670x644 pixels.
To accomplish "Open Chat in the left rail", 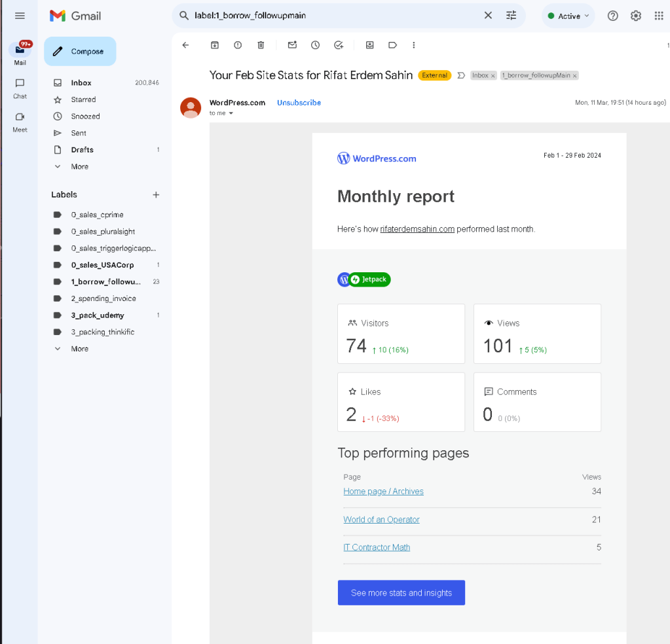I will [20, 88].
